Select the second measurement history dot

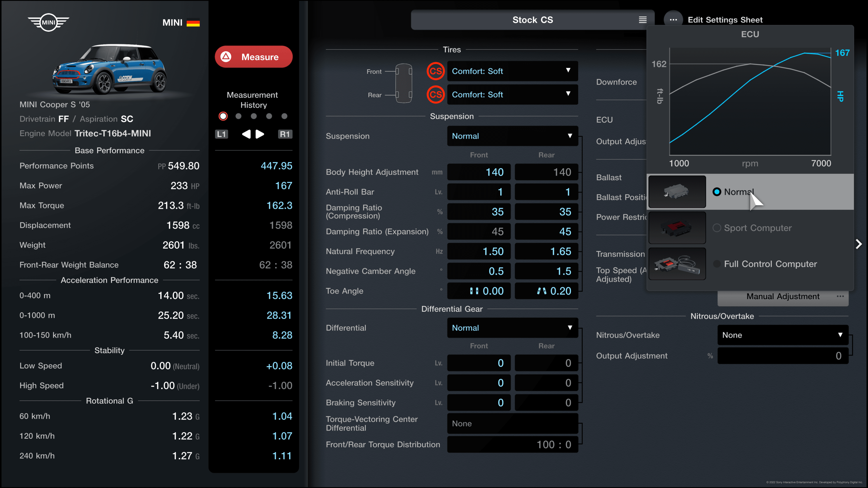(x=238, y=116)
